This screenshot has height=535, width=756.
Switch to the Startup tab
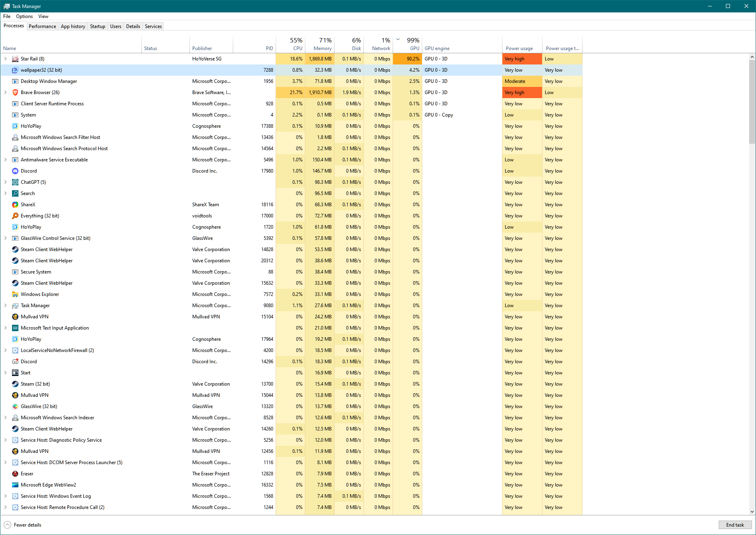tap(98, 26)
